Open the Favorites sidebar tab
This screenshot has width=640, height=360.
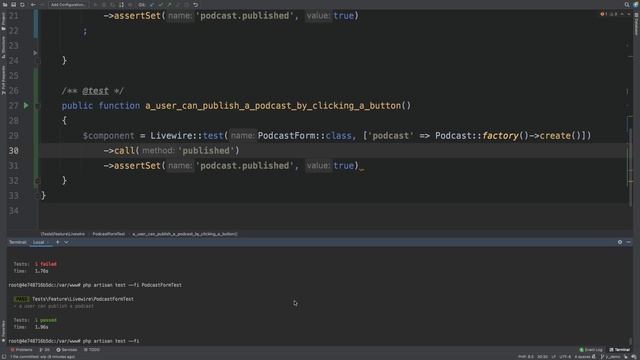coord(3,331)
